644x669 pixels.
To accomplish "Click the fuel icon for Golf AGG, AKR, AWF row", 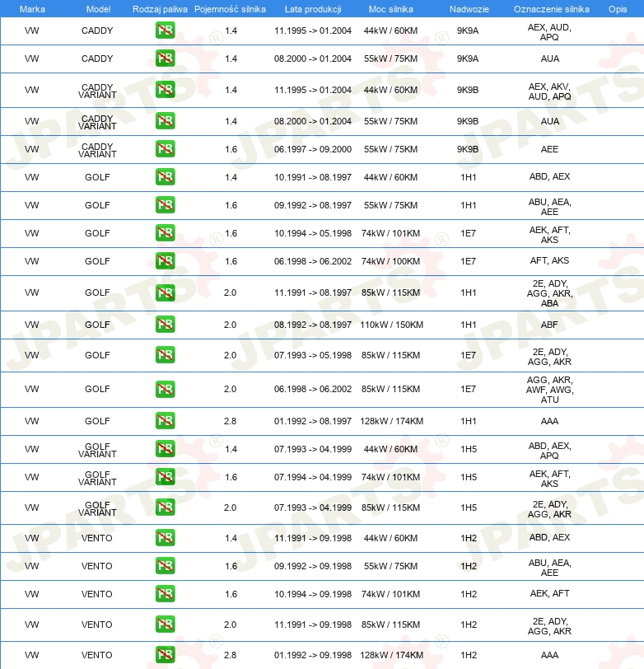I will (x=165, y=389).
